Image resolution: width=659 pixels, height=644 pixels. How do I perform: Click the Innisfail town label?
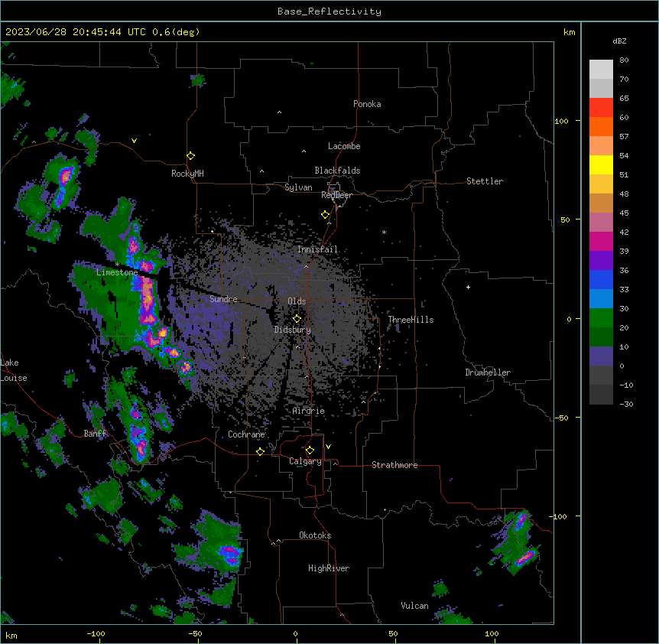(317, 249)
